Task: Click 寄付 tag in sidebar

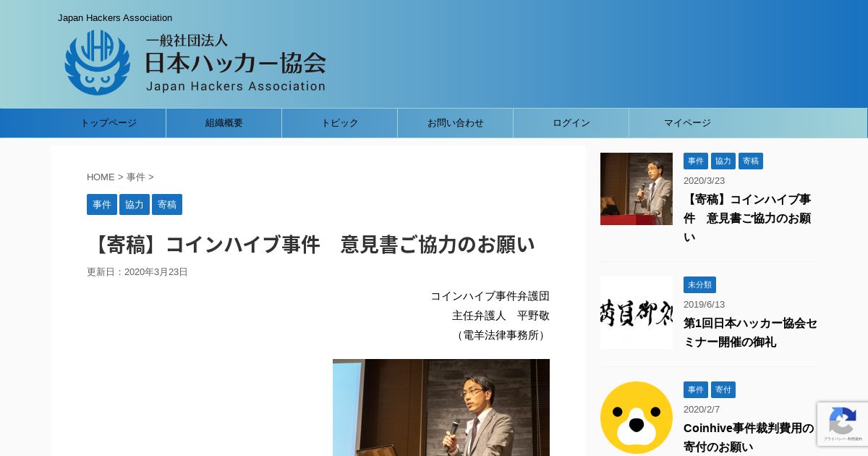Action: pyautogui.click(x=723, y=389)
